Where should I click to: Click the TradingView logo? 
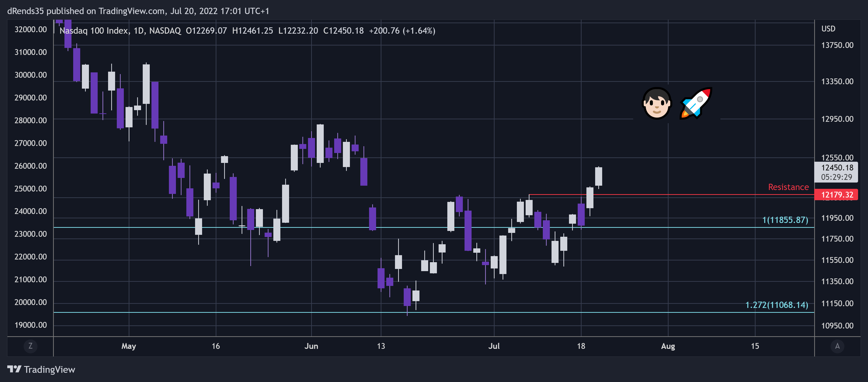pyautogui.click(x=41, y=369)
